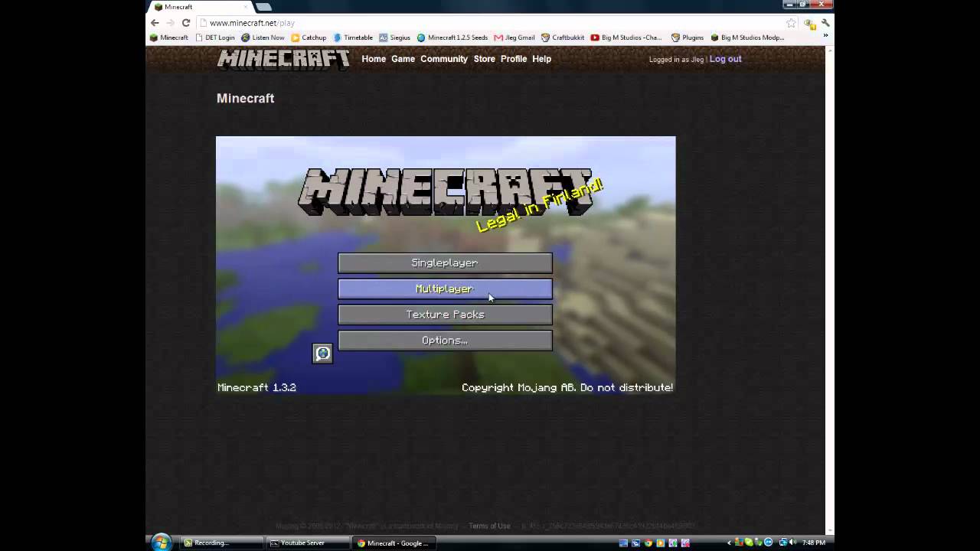Image resolution: width=980 pixels, height=551 pixels.
Task: Open Chrome wrench settings menu
Action: 825,23
